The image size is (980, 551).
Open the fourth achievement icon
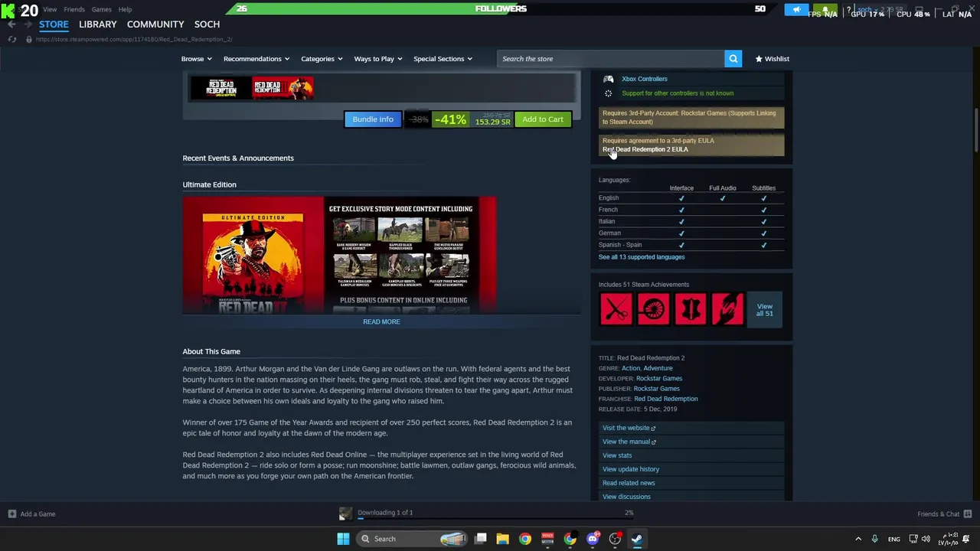[x=727, y=309]
